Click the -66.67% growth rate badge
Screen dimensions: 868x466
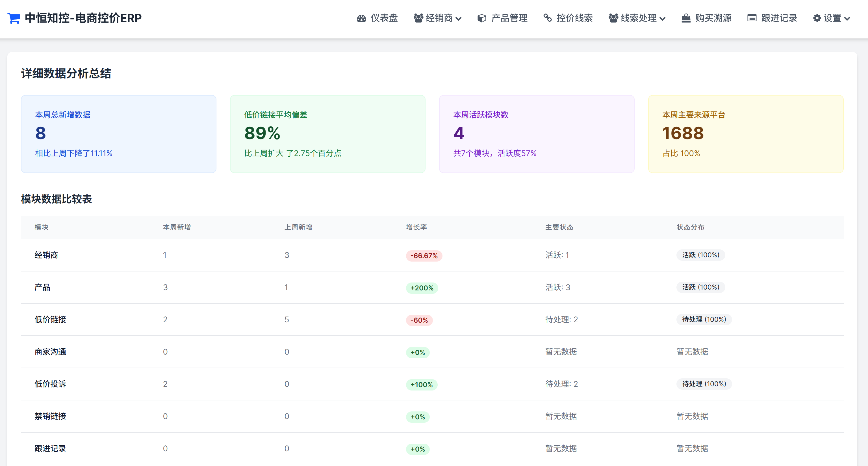click(x=424, y=256)
